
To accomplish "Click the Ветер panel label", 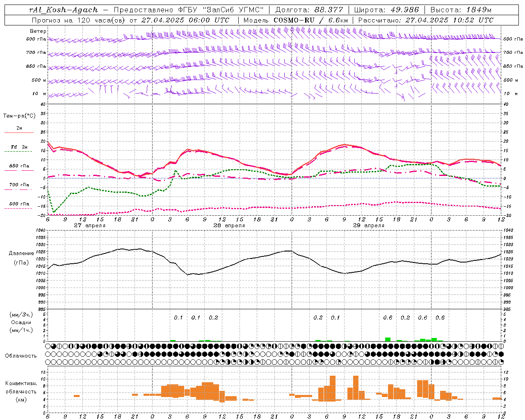I will click(38, 31).
